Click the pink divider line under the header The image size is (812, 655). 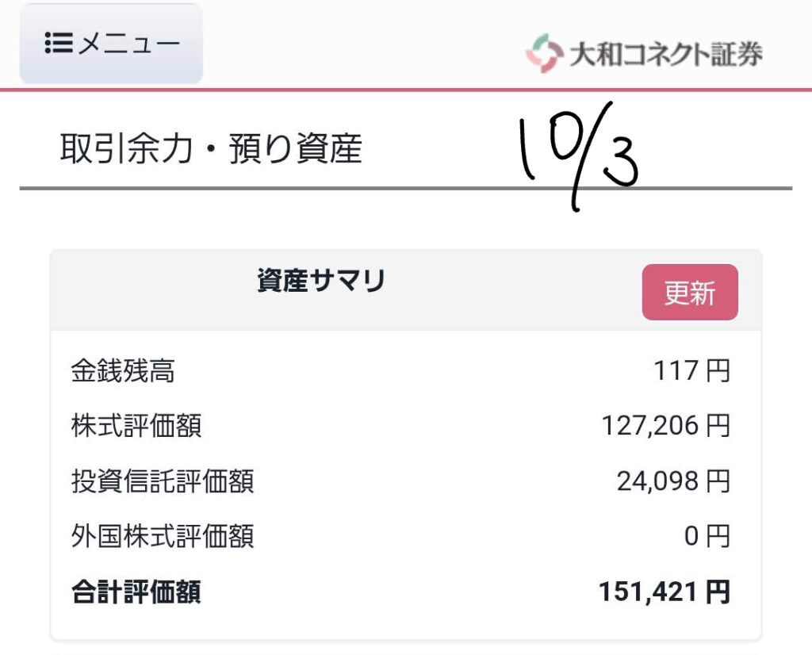pos(406,90)
